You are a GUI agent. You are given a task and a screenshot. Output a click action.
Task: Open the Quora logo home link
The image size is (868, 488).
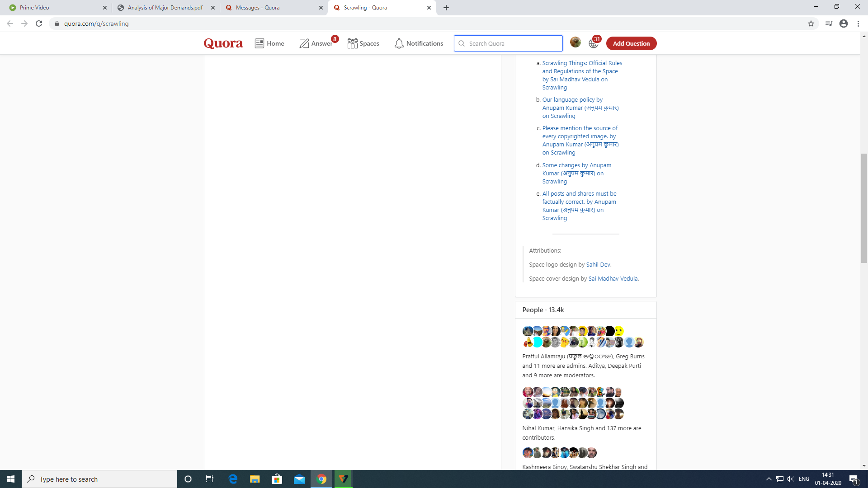click(x=223, y=43)
